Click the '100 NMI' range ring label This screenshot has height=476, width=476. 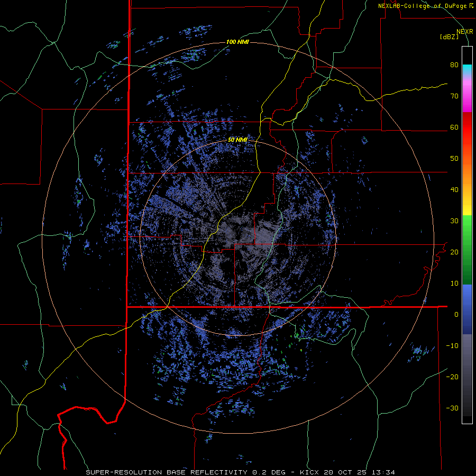(x=237, y=42)
